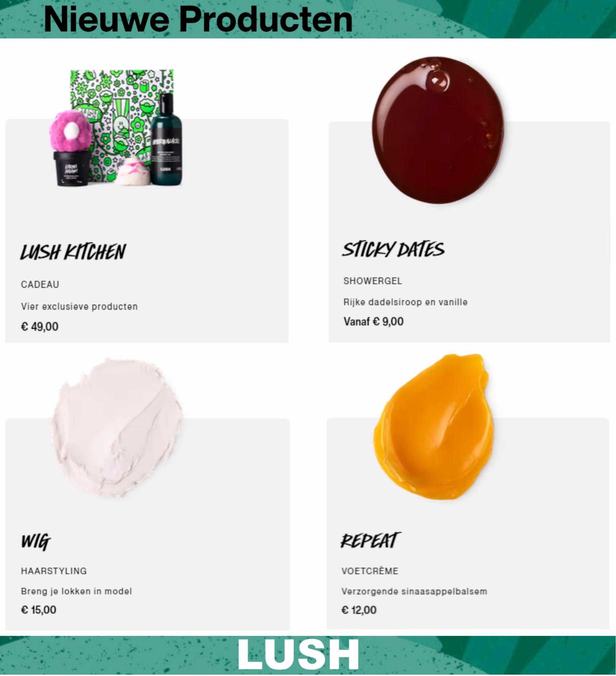Viewport: 616px width, 676px height.
Task: Click the Verzorgende sinaasappelbalsem description
Action: [x=414, y=591]
